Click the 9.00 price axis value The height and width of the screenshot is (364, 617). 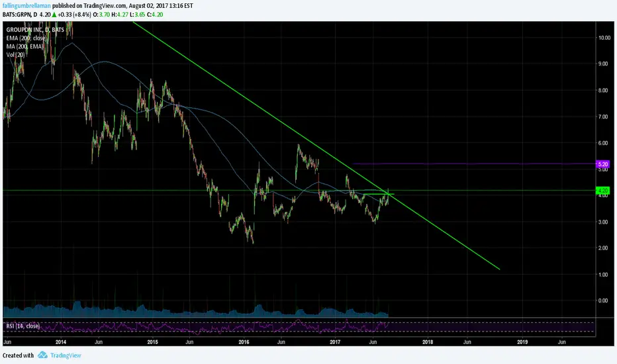click(x=603, y=64)
